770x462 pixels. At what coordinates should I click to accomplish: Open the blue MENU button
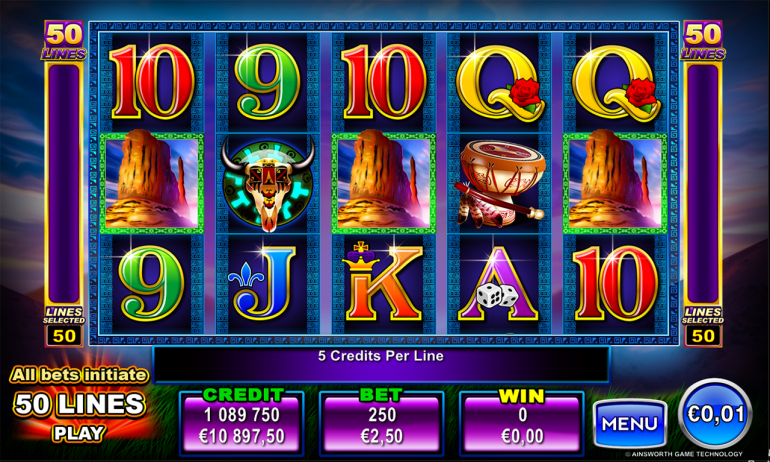630,423
